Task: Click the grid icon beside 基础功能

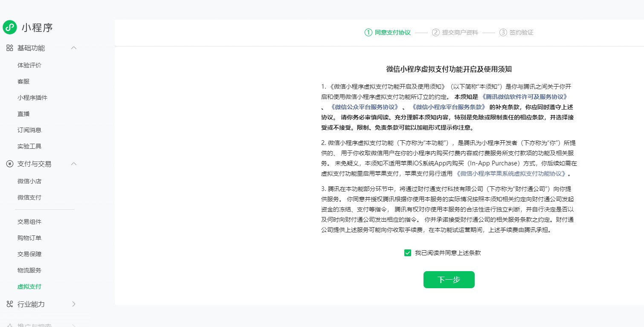Action: click(x=9, y=48)
